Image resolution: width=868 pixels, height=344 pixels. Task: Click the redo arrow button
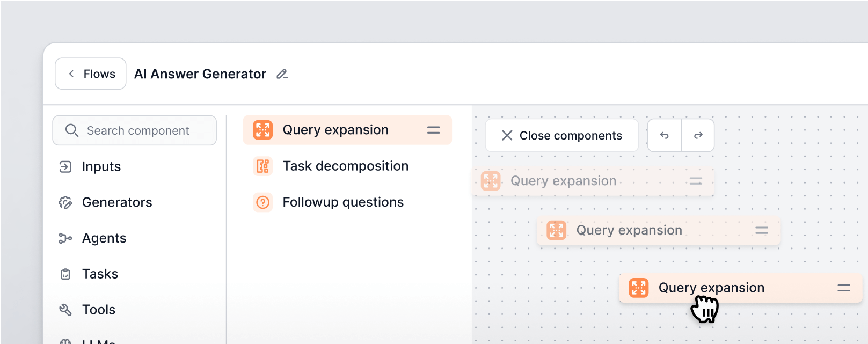(698, 135)
